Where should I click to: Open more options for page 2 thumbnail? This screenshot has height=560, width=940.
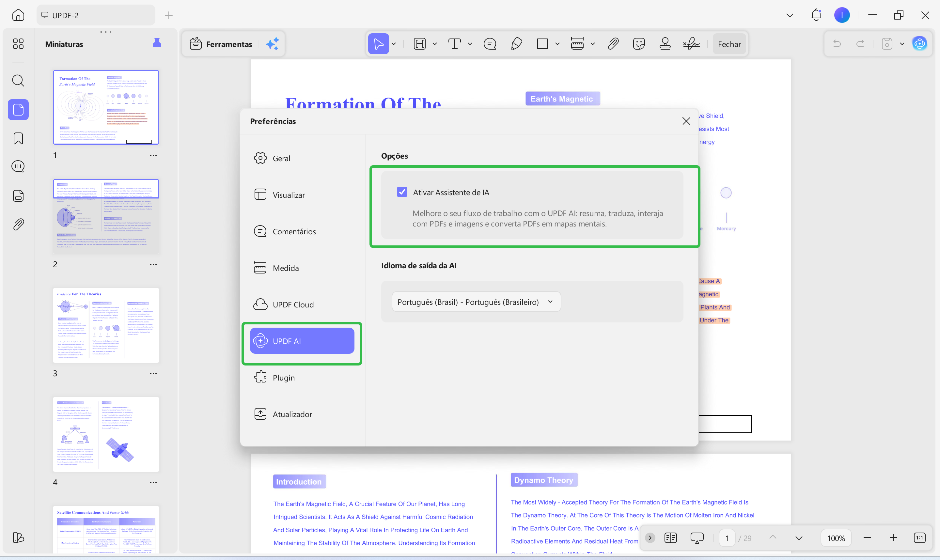pos(153,264)
